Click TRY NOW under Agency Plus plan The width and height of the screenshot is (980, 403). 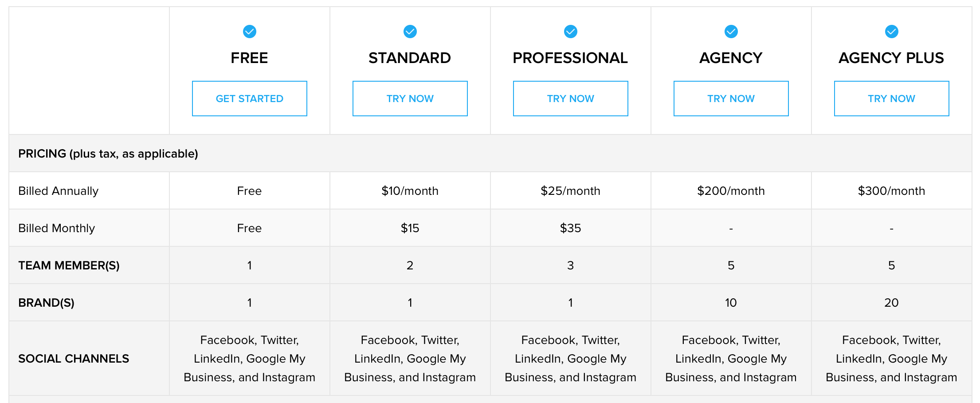tap(892, 99)
